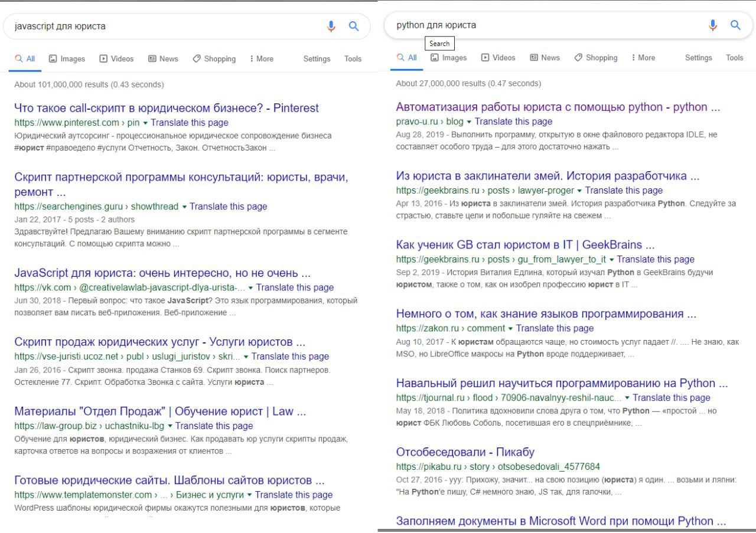
Task: Click microphone voice search icon in python search
Action: point(713,25)
